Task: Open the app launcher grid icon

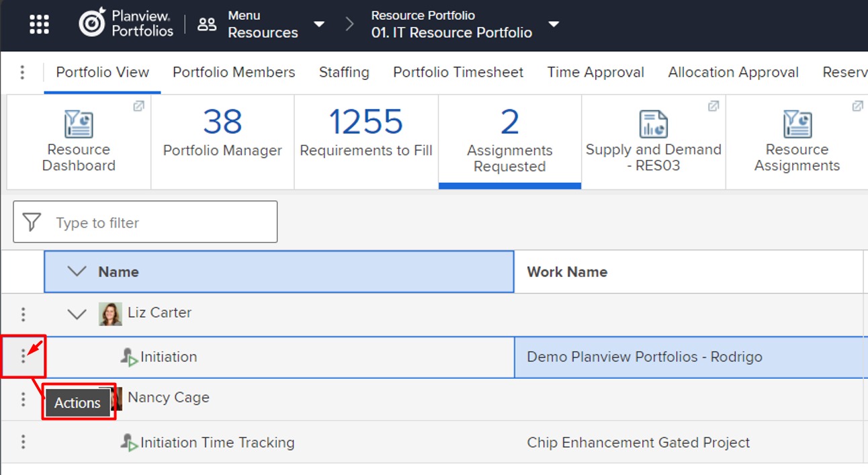Action: (x=40, y=24)
